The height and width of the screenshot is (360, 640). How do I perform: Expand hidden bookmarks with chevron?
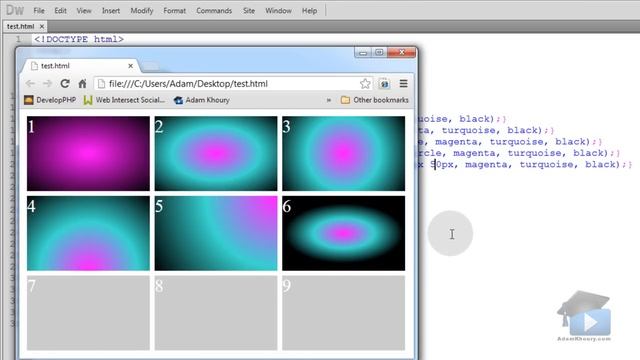tap(329, 100)
